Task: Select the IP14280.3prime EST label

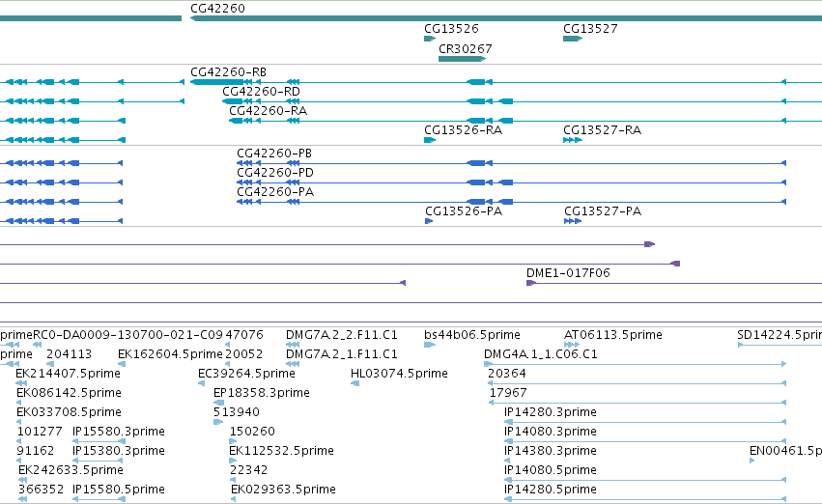Action: pos(550,412)
